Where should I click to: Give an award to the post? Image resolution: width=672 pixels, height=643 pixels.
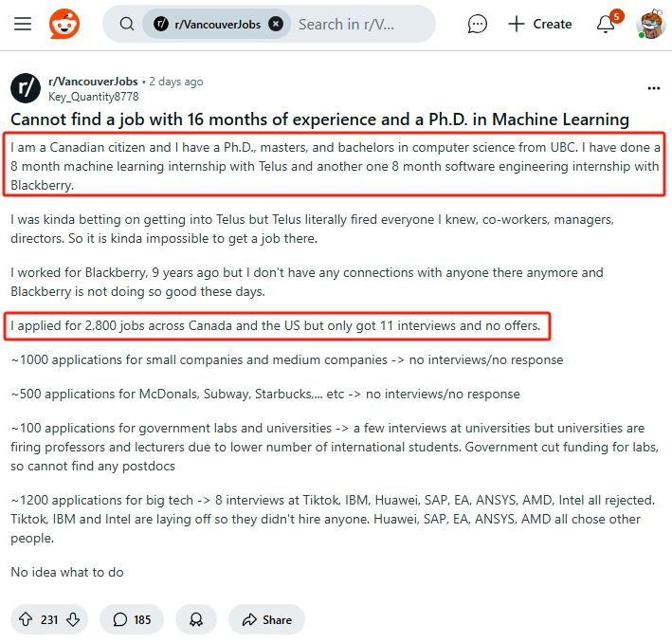tap(196, 619)
